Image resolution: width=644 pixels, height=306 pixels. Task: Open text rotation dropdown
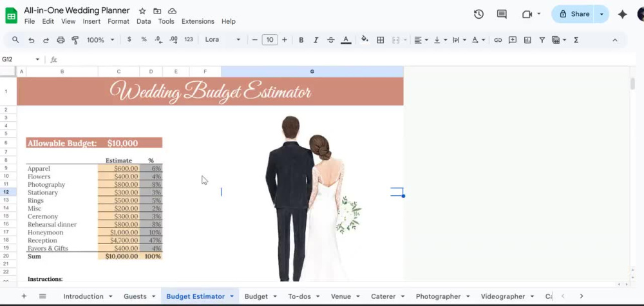pos(478,40)
